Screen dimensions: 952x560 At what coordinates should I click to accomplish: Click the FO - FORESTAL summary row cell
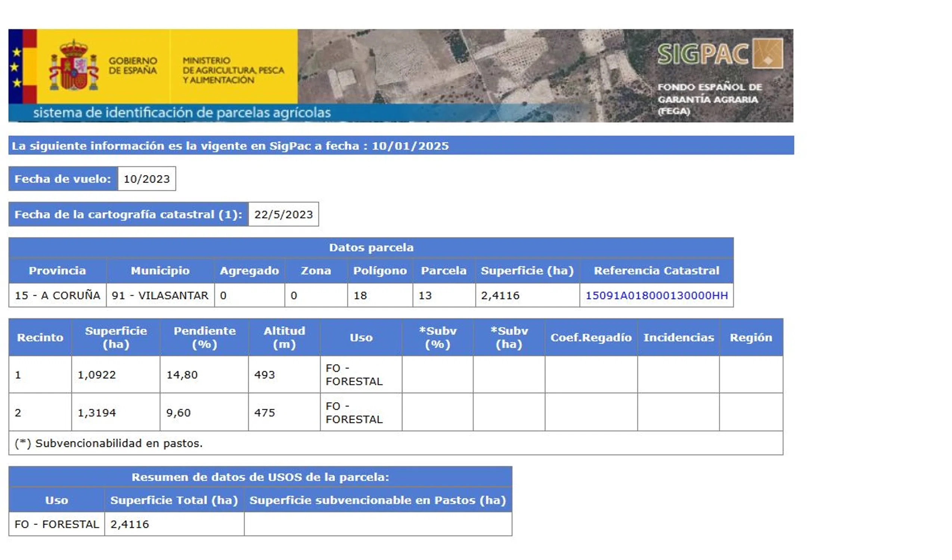(57, 524)
